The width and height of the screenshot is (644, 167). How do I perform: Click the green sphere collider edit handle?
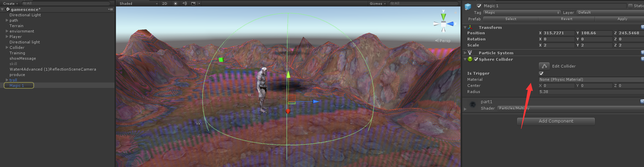click(x=221, y=60)
